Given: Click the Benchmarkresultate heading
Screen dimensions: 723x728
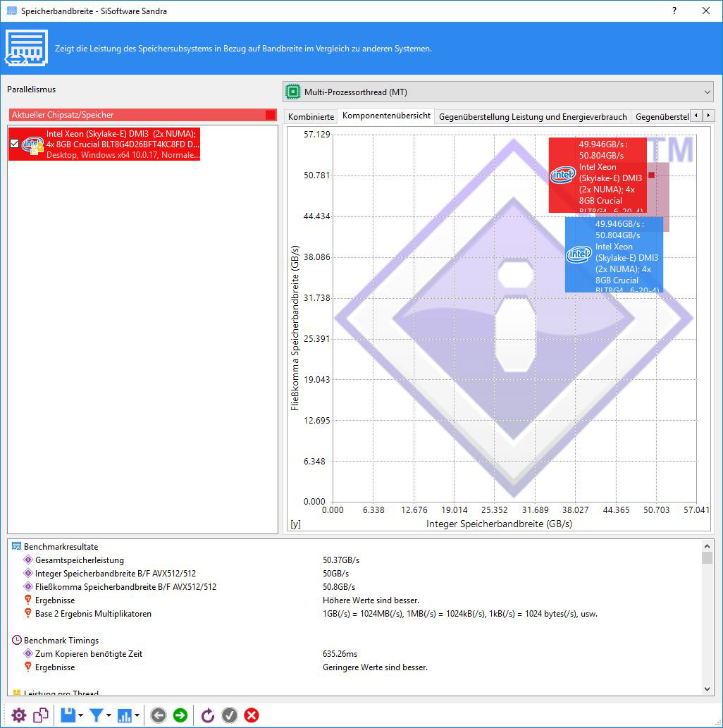Looking at the screenshot, I should pyautogui.click(x=61, y=546).
